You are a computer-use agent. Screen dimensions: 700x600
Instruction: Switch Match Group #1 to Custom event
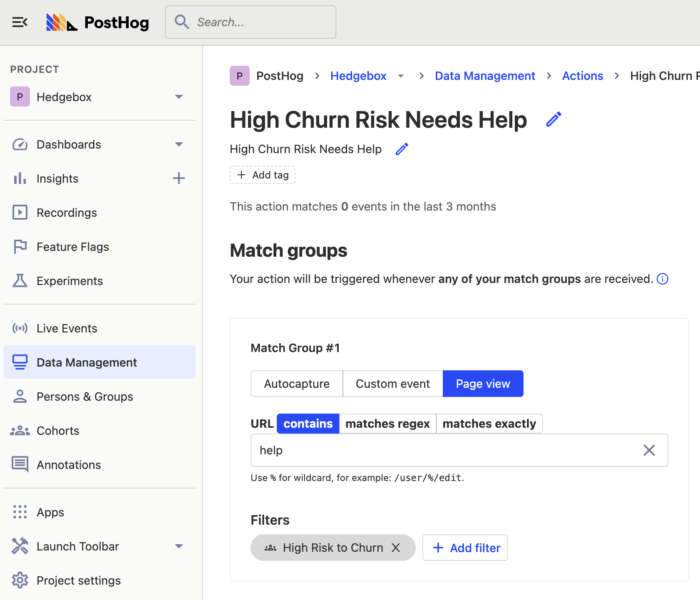click(x=392, y=383)
